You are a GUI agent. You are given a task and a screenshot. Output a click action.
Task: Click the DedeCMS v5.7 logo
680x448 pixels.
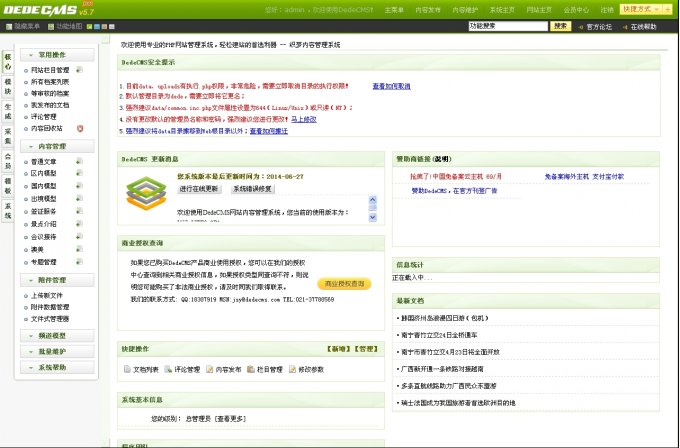point(49,9)
